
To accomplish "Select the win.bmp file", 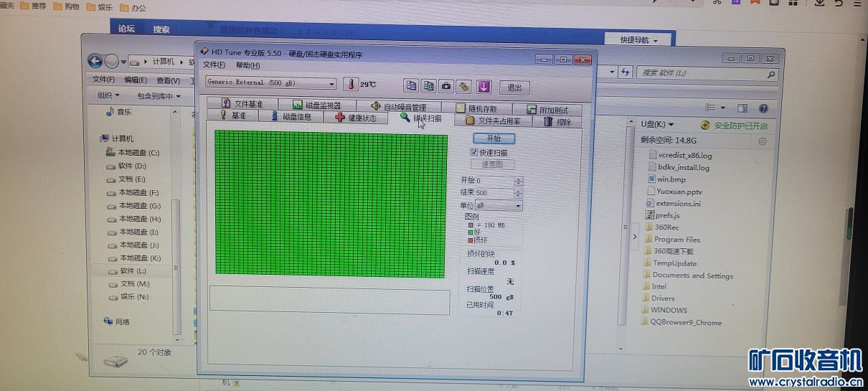I will pos(666,179).
